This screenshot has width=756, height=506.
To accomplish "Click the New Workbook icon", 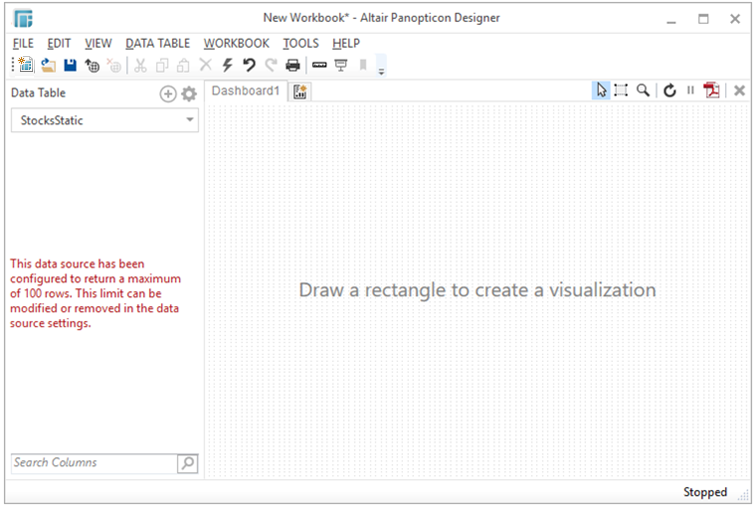I will pos(26,65).
